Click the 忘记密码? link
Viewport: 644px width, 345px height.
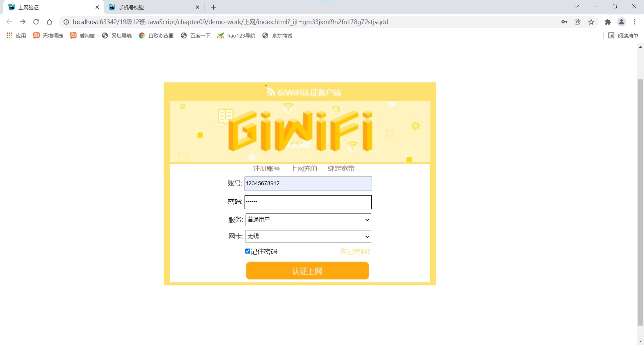tap(355, 252)
